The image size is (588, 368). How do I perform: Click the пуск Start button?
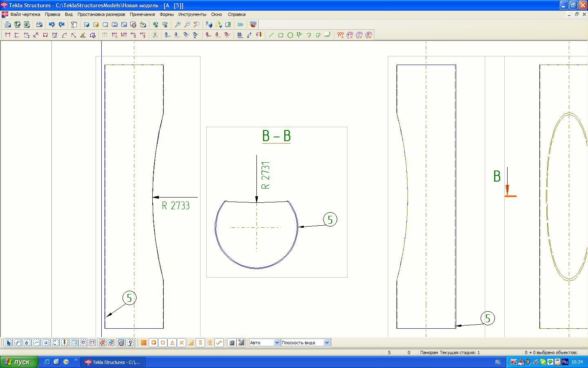pos(19,362)
